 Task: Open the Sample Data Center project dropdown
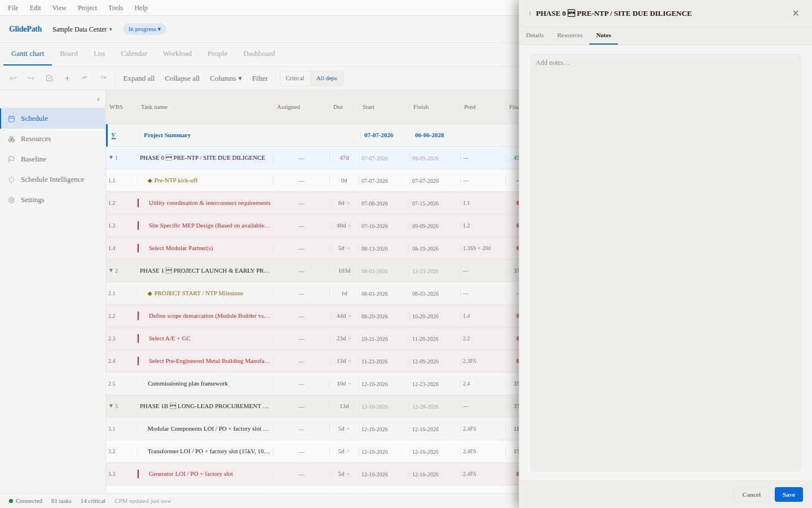(82, 29)
